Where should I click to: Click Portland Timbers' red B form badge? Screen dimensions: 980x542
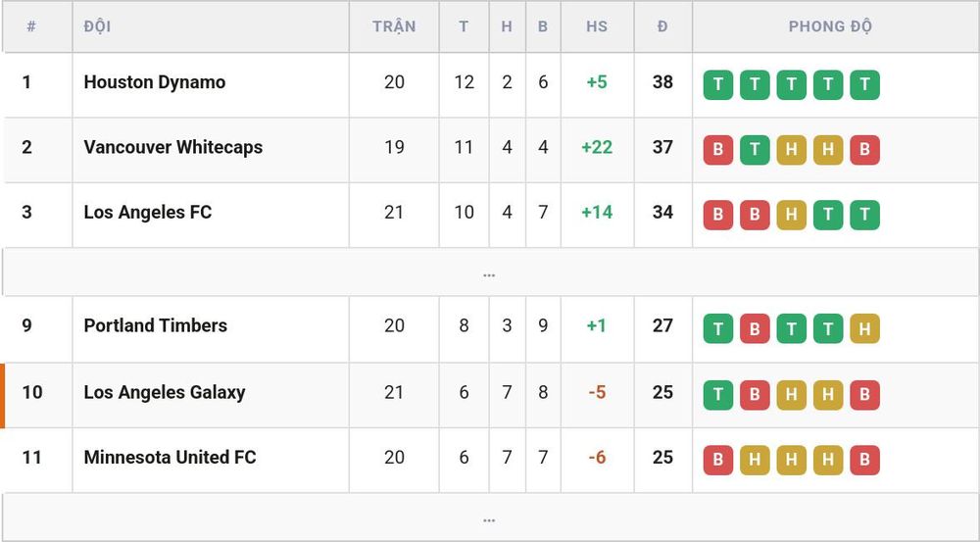(x=755, y=328)
